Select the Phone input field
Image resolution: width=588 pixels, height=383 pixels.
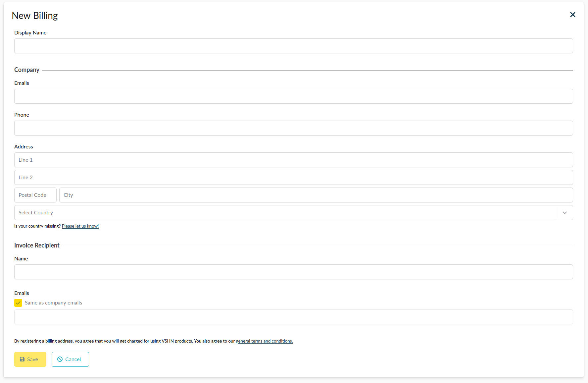pyautogui.click(x=293, y=128)
